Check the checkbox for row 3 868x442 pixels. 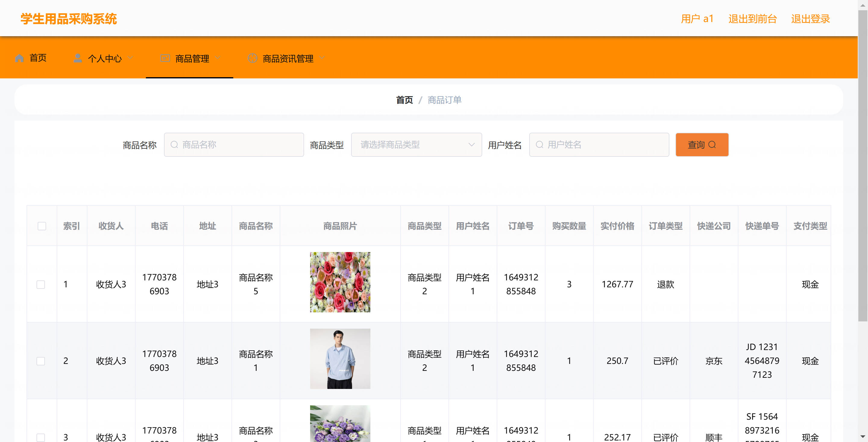tap(41, 437)
